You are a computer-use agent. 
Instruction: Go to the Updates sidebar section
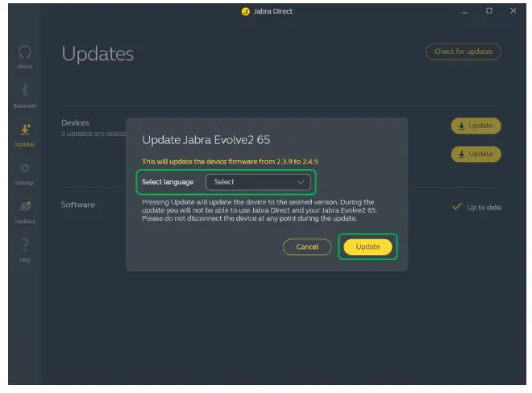[x=25, y=135]
